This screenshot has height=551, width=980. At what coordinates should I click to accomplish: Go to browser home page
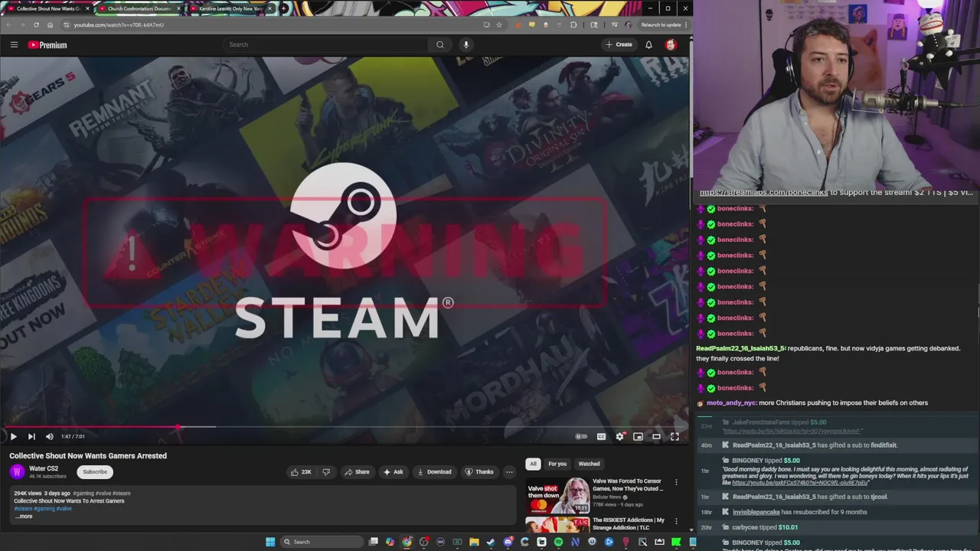point(50,24)
